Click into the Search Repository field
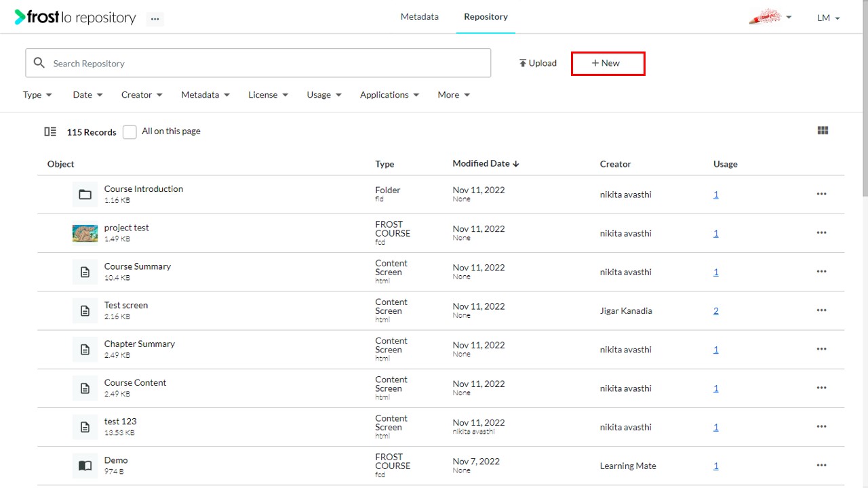Viewport: 868px width, 488px height. [258, 63]
